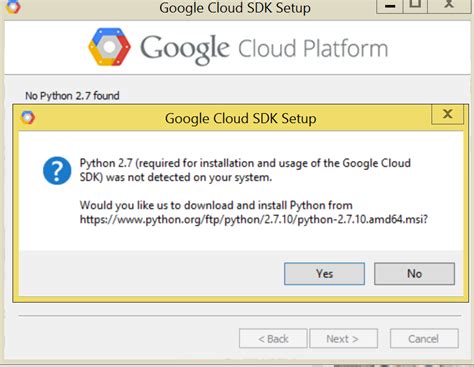Click the inner dialog title 'Google Cloud SDK Setup'

point(241,119)
